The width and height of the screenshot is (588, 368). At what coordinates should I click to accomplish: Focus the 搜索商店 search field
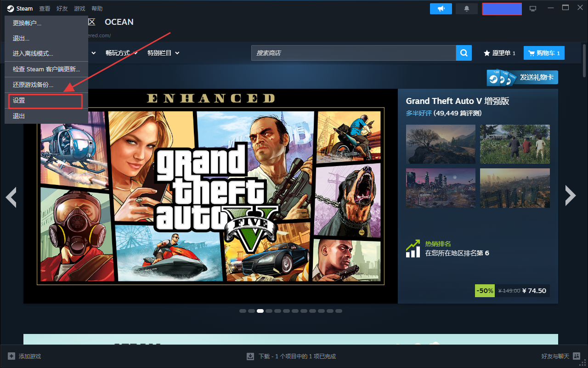(x=354, y=53)
